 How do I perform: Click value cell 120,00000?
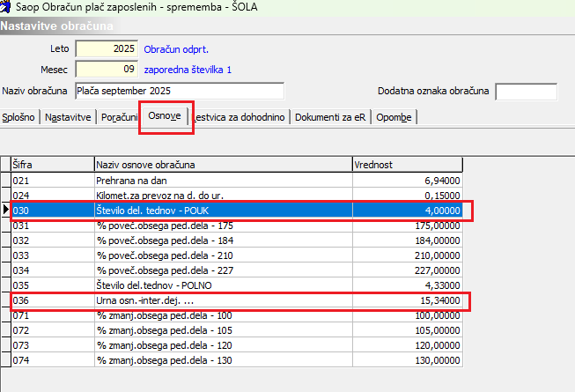408,346
